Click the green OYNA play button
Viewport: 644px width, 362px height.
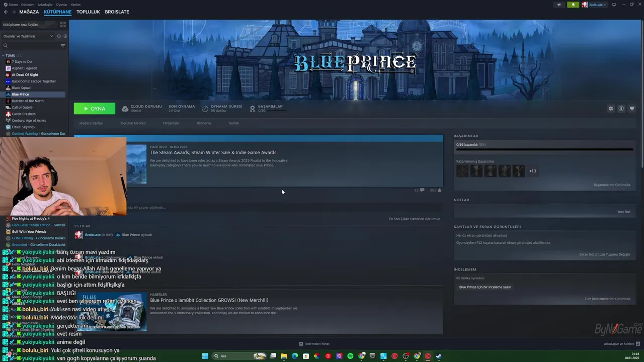coord(95,109)
